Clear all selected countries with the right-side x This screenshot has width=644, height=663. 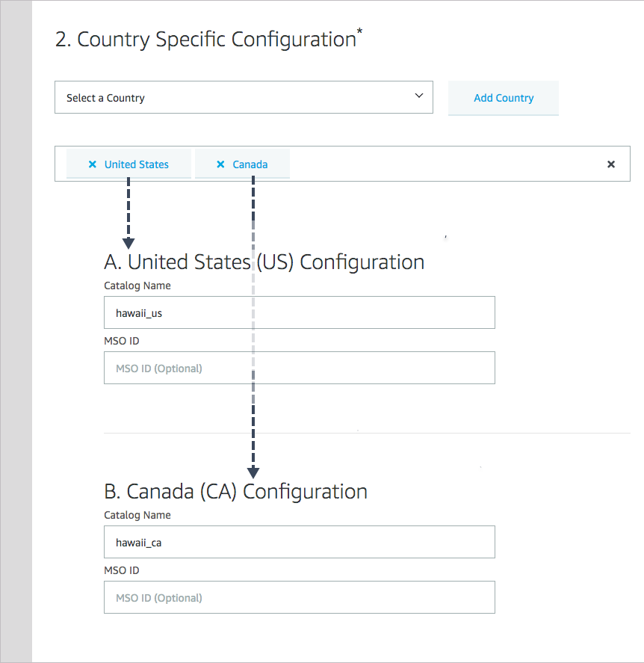[x=611, y=164]
